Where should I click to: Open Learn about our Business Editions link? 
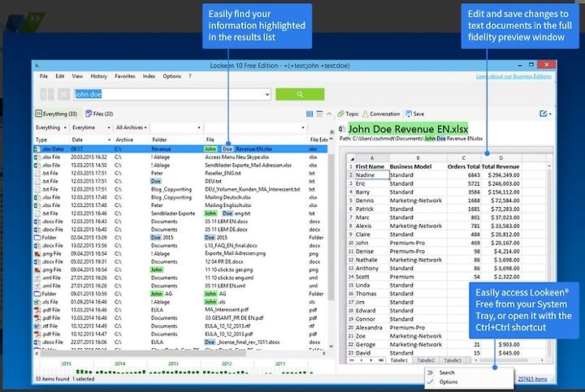click(x=513, y=76)
